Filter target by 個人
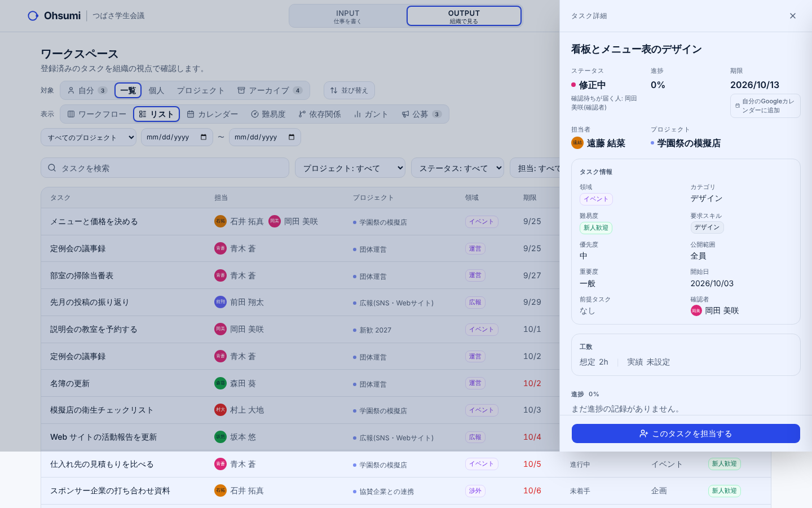The height and width of the screenshot is (508, 812). (156, 90)
